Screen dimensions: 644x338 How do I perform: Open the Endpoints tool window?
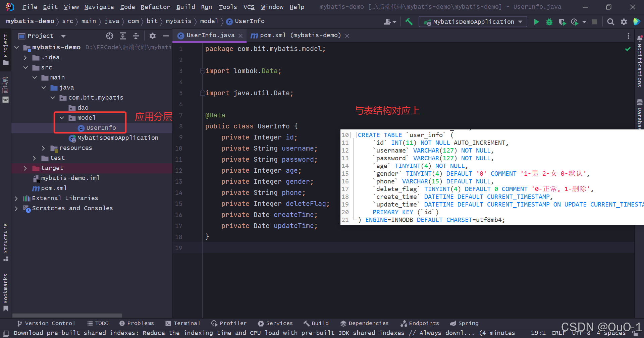click(420, 323)
